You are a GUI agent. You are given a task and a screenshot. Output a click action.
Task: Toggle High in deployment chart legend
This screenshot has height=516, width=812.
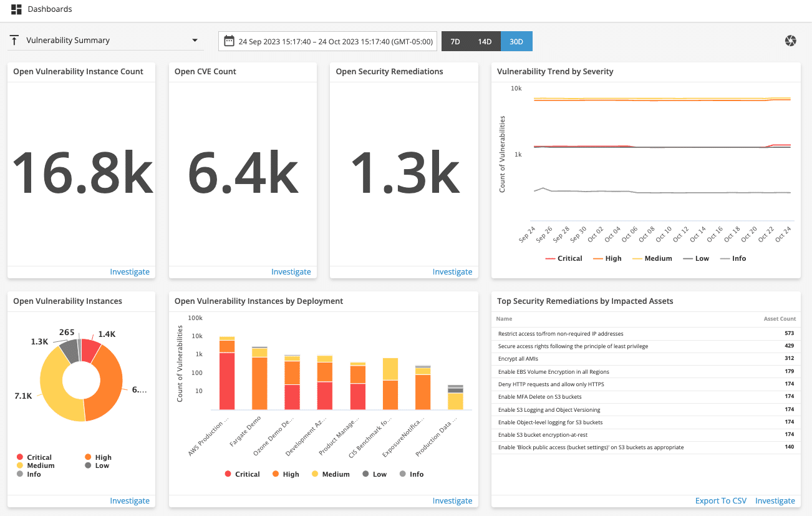286,474
